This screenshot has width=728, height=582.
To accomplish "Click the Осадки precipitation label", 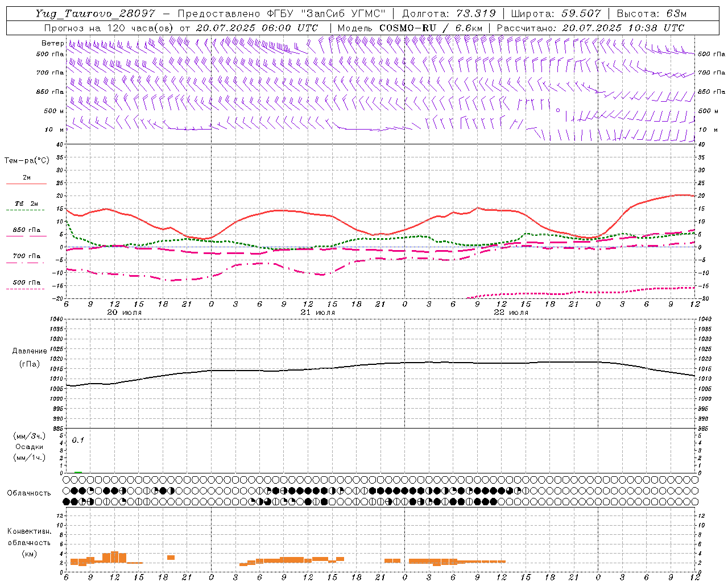I will click(x=30, y=447).
